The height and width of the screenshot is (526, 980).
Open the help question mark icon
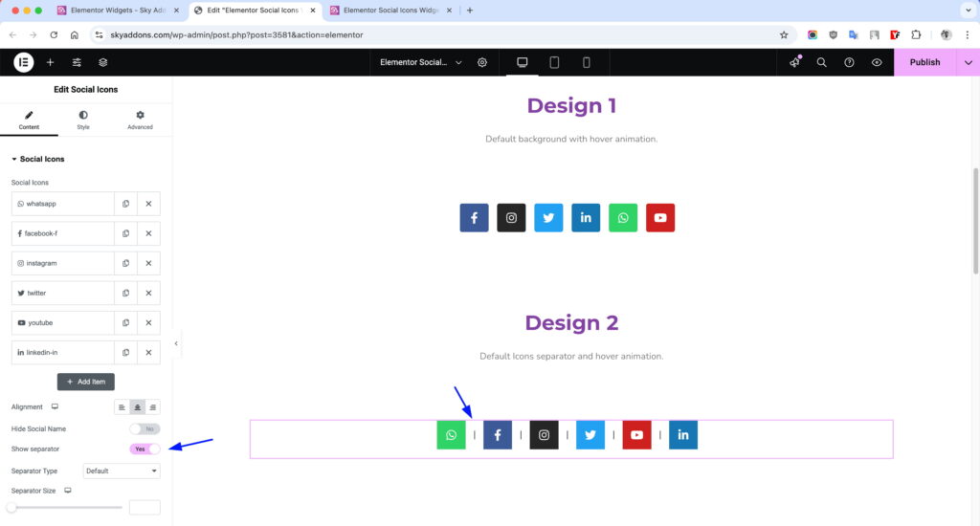[849, 62]
